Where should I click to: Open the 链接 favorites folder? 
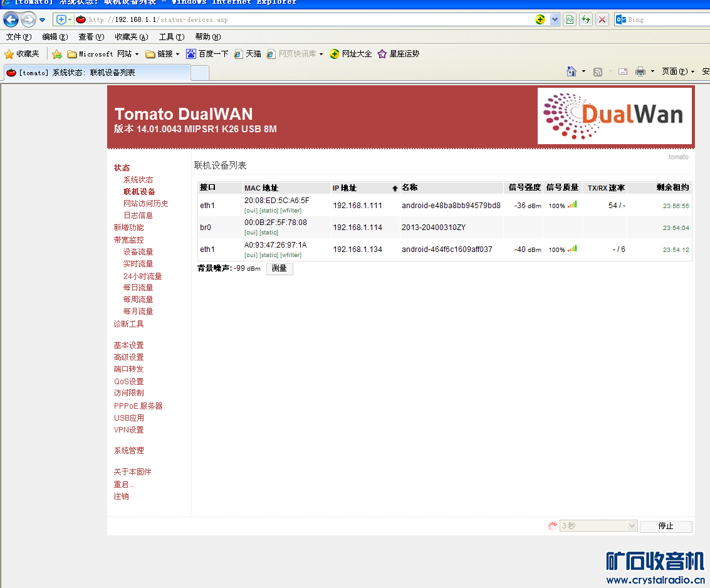[x=162, y=54]
